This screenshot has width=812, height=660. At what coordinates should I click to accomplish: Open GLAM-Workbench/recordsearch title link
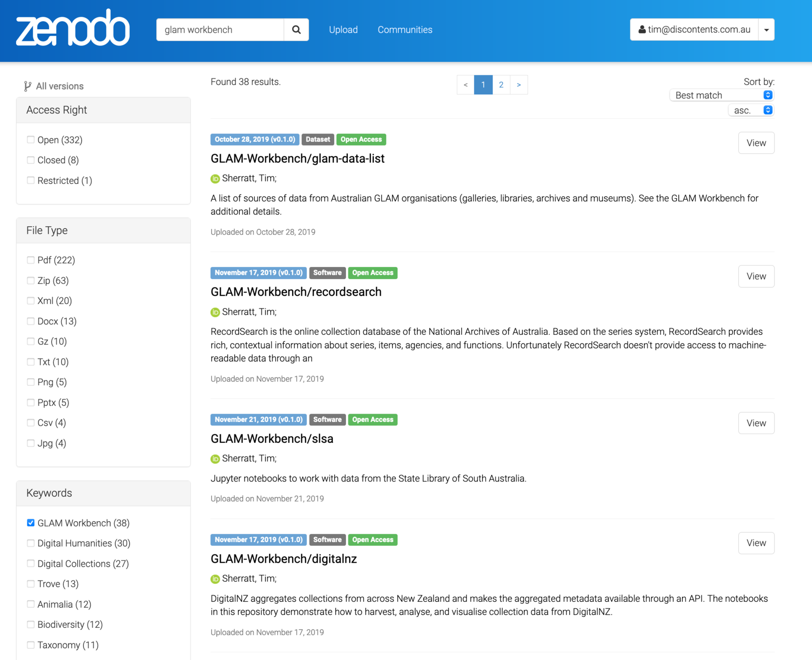(296, 292)
